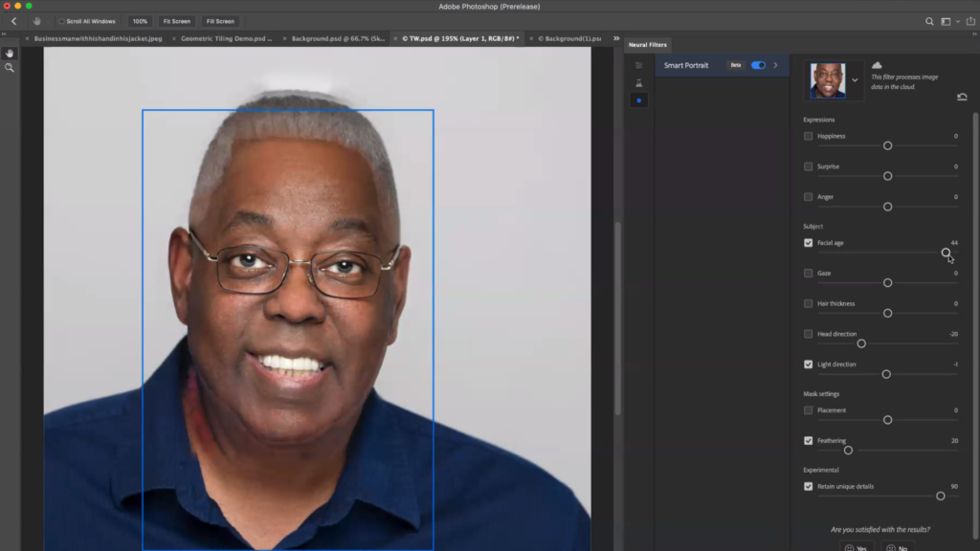Viewport: 980px width, 551px height.
Task: Enable the Happiness checkbox
Action: (x=809, y=136)
